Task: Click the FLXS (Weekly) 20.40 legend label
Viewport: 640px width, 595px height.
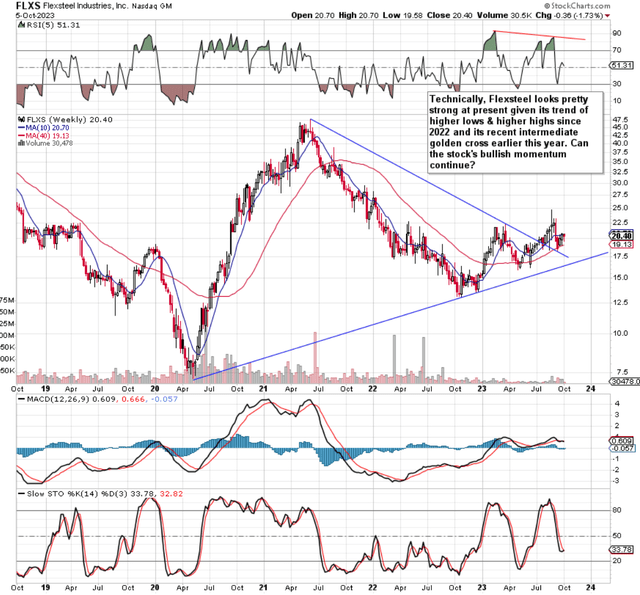Action: (69, 120)
